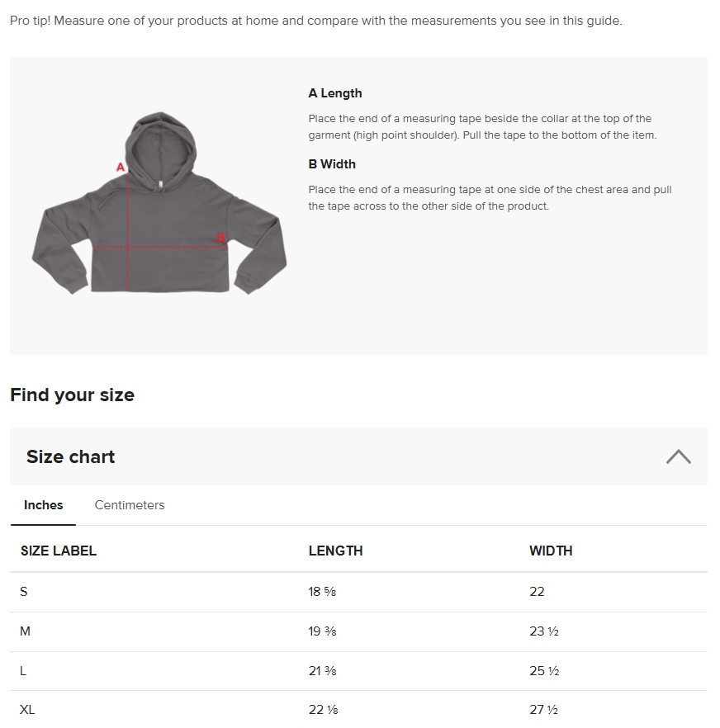
Task: Select the Inches tab
Action: tap(43, 505)
